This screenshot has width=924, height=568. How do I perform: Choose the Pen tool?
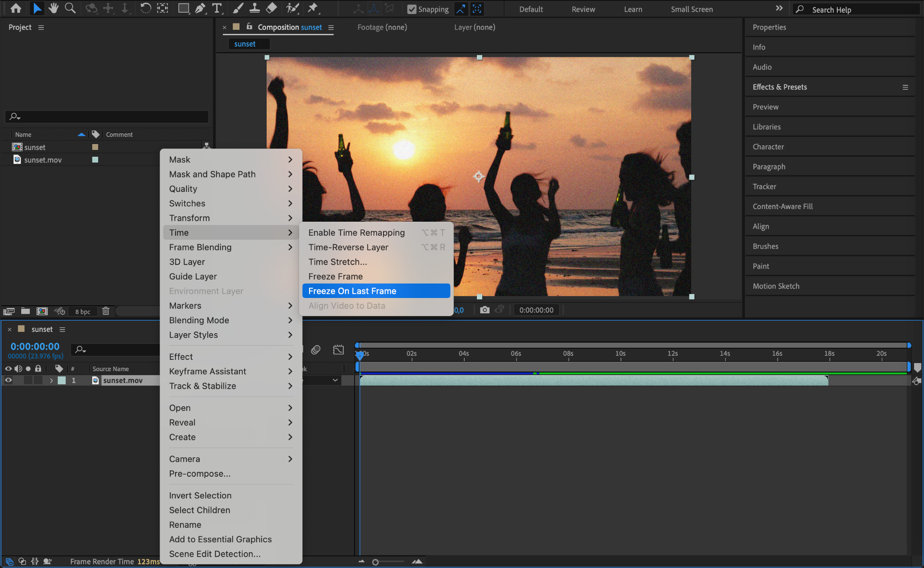pos(200,8)
